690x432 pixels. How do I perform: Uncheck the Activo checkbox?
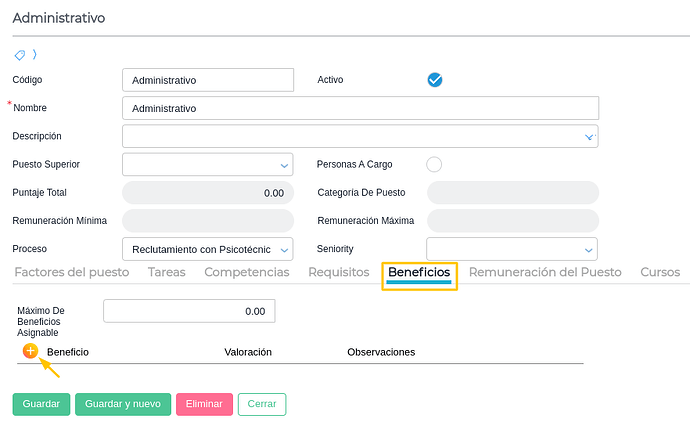pos(434,80)
